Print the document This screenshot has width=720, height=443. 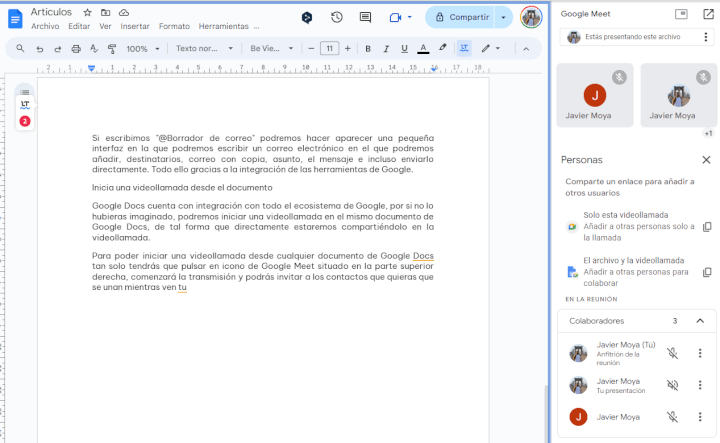76,49
